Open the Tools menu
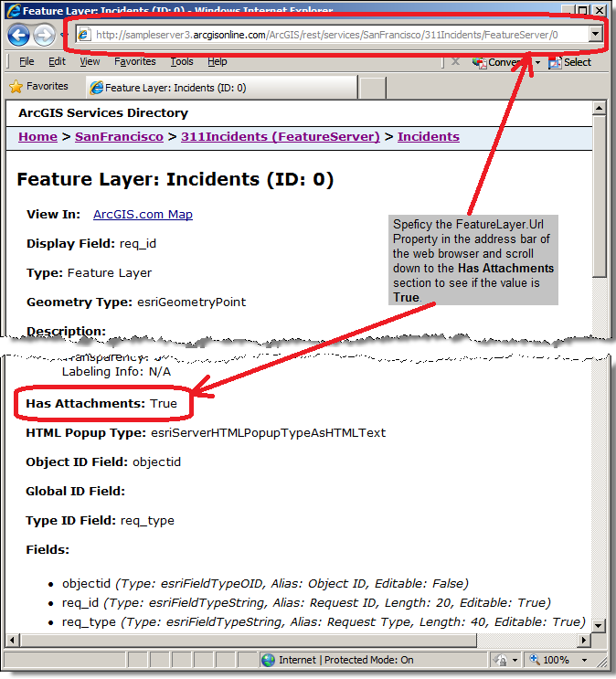The height and width of the screenshot is (679, 616). 182,62
